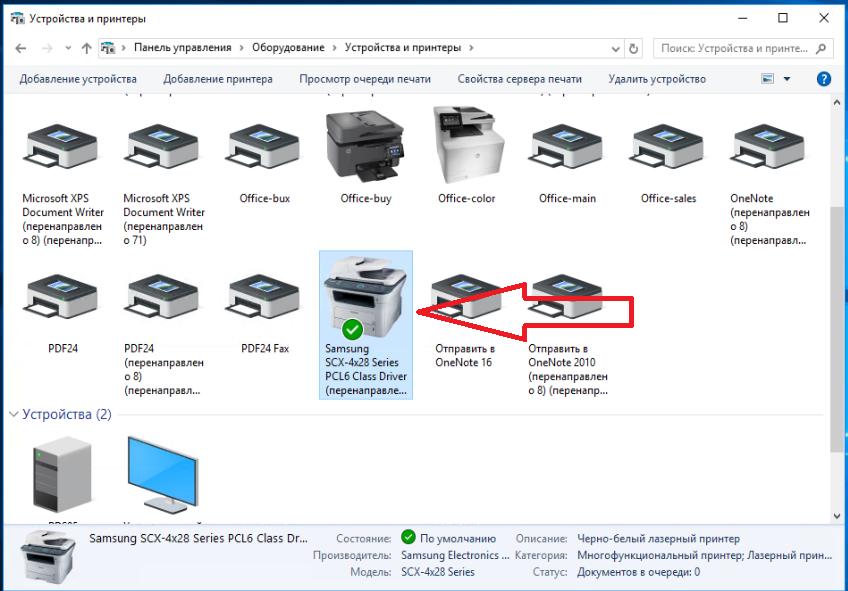848x591 pixels.
Task: Click Оборудование breadcrumb
Action: coord(288,48)
